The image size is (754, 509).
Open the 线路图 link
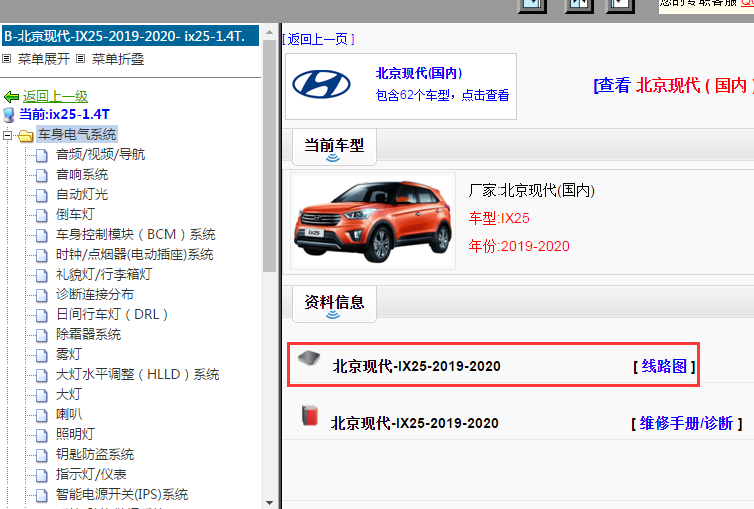[665, 366]
